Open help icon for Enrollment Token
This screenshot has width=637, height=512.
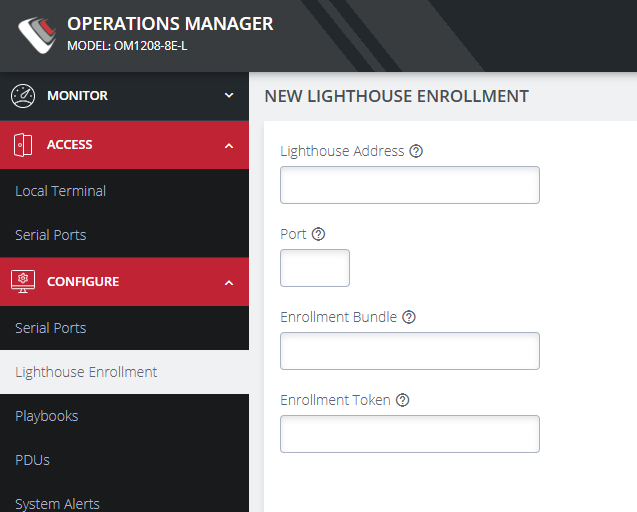click(x=403, y=400)
